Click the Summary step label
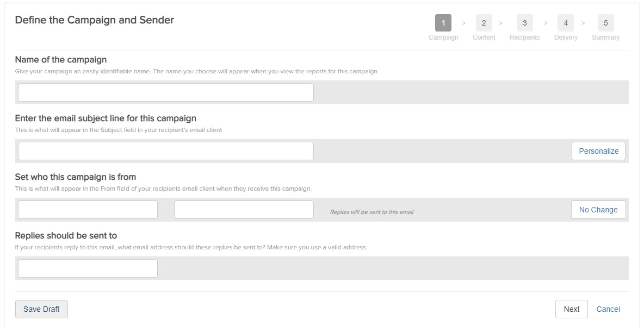The height and width of the screenshot is (327, 644). 605,37
